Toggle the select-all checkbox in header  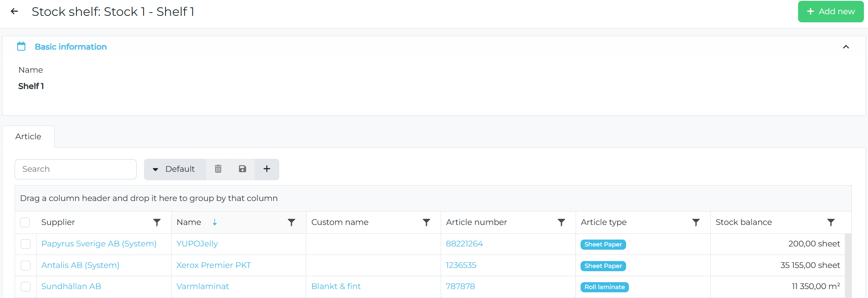(25, 222)
